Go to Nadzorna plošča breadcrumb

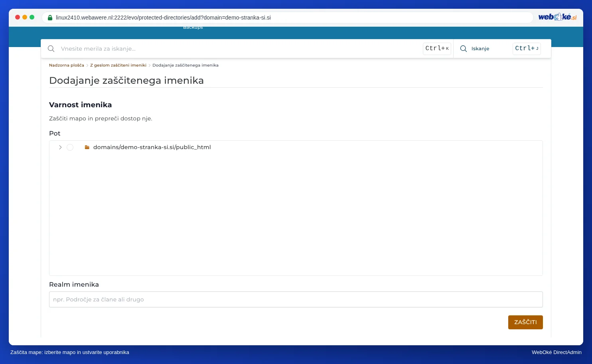click(67, 65)
